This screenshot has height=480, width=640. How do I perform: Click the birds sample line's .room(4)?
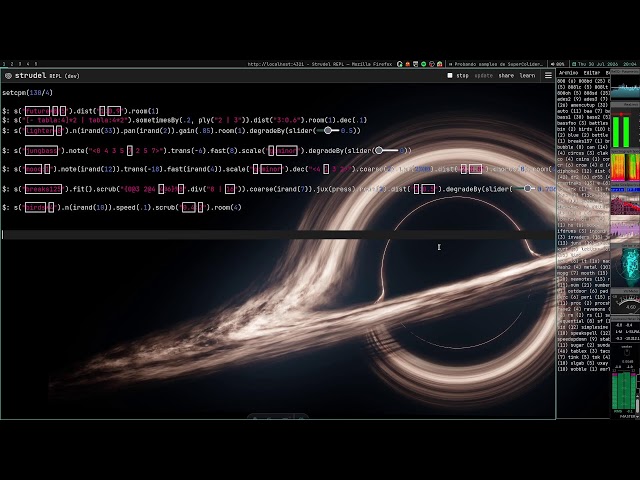[226, 208]
